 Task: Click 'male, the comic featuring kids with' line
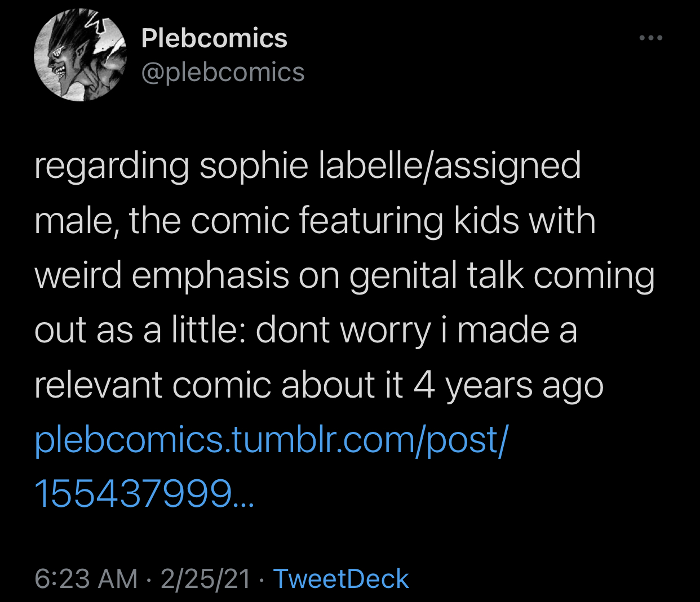315,220
